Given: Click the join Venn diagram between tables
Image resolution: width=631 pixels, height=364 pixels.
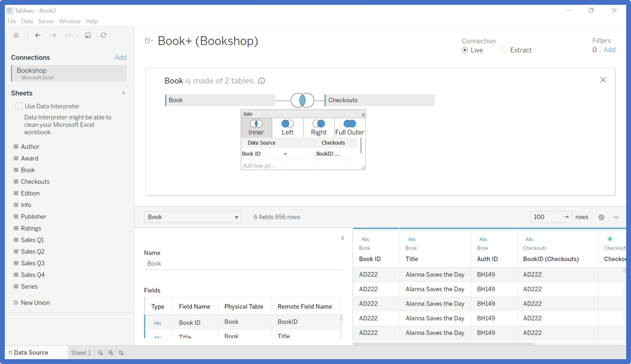Looking at the screenshot, I should 302,100.
